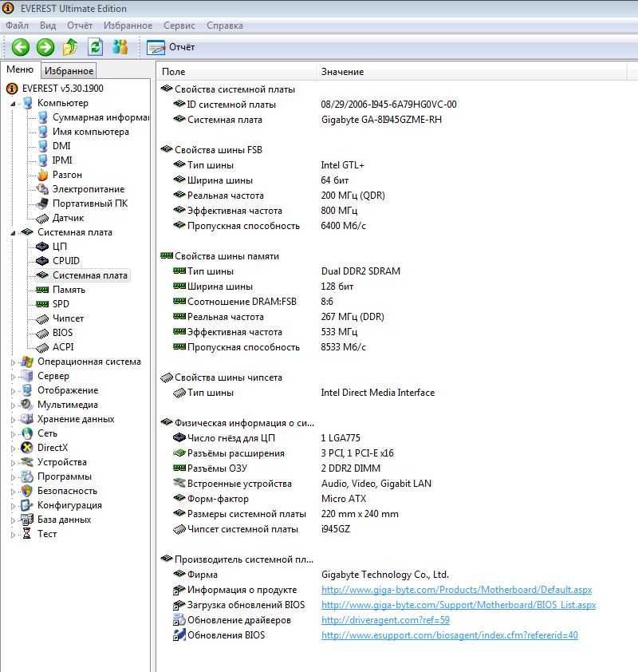Screen dimensions: 638x672
Task: Open the giga-byte.com Products Motherboard link
Action: [x=457, y=590]
